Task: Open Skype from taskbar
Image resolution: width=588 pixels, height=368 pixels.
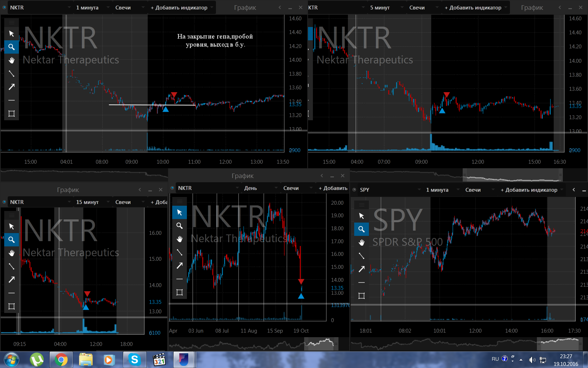Action: coord(134,360)
